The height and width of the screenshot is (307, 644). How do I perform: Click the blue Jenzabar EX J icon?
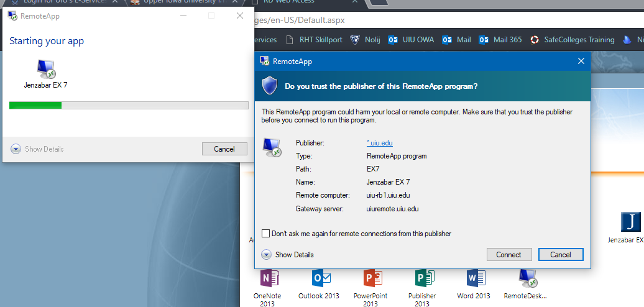[630, 222]
